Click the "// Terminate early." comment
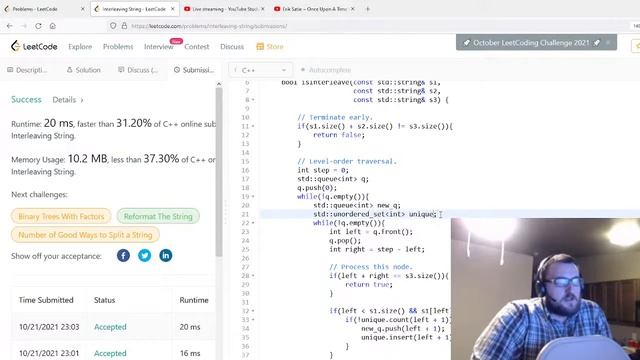Viewport: 640px width, 360px height. pos(335,117)
